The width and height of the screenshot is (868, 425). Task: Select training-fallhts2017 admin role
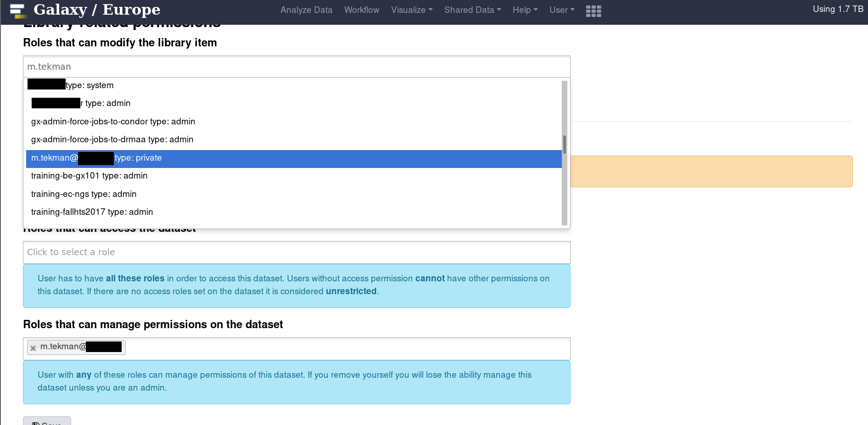294,212
